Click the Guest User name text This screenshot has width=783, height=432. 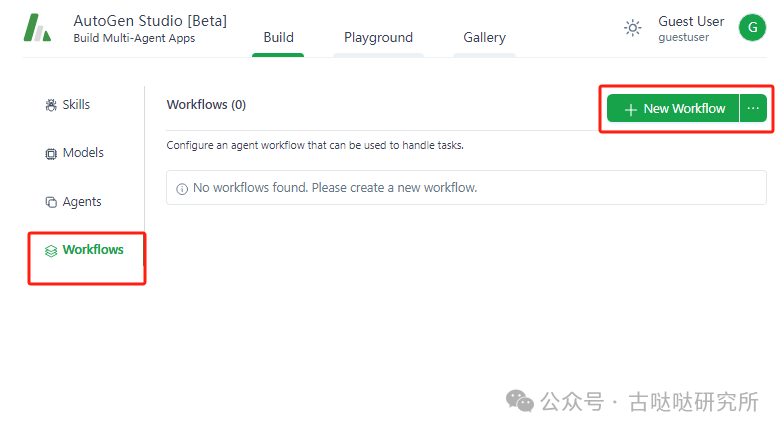click(691, 21)
